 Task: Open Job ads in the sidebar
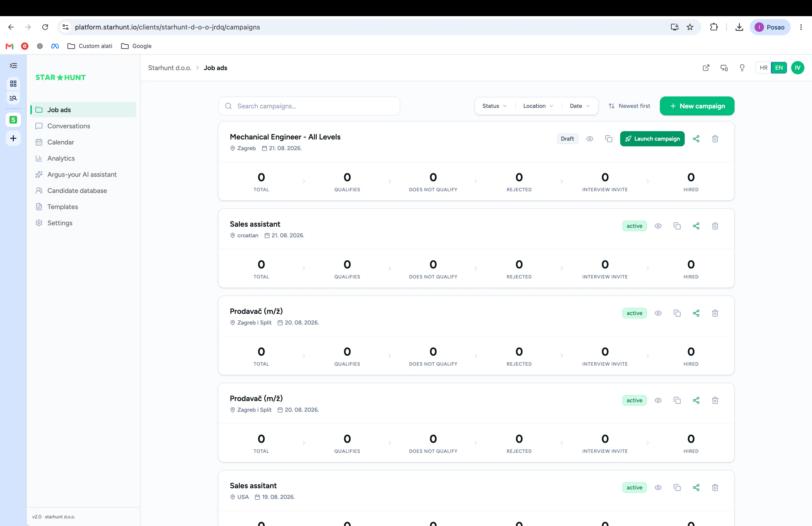pyautogui.click(x=83, y=110)
